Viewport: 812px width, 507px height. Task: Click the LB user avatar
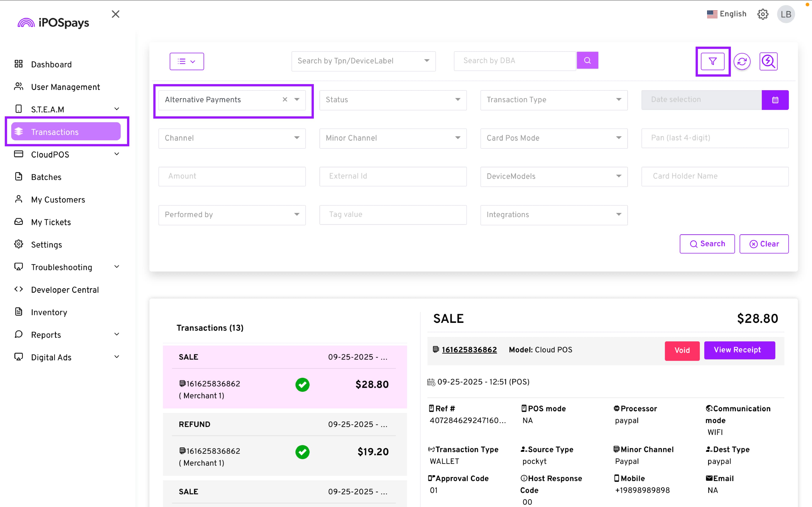[x=786, y=14]
